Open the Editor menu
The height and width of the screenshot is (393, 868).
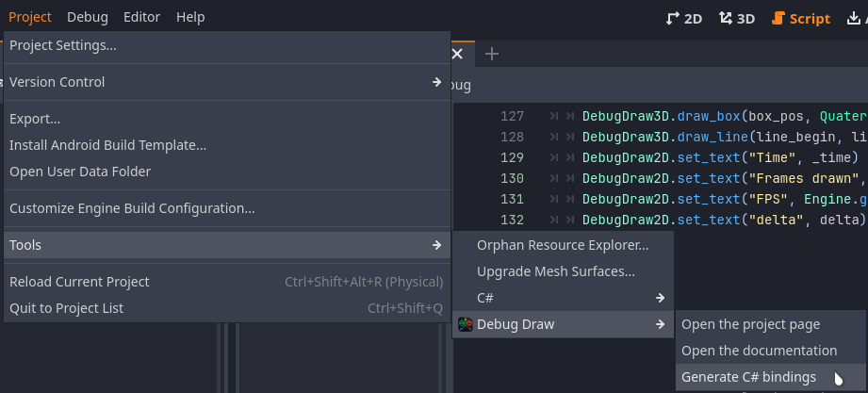tap(141, 17)
